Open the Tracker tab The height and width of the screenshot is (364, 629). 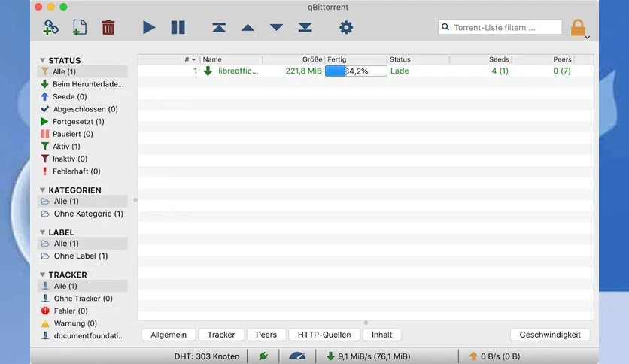(x=221, y=335)
